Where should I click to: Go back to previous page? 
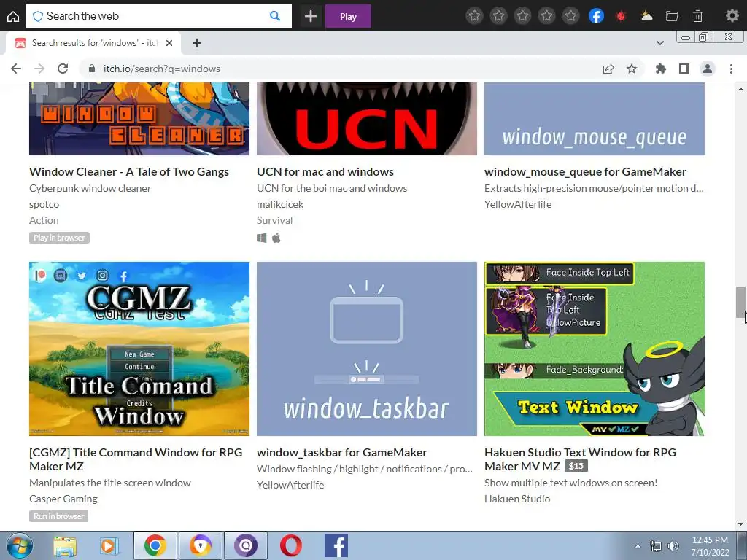tap(16, 69)
